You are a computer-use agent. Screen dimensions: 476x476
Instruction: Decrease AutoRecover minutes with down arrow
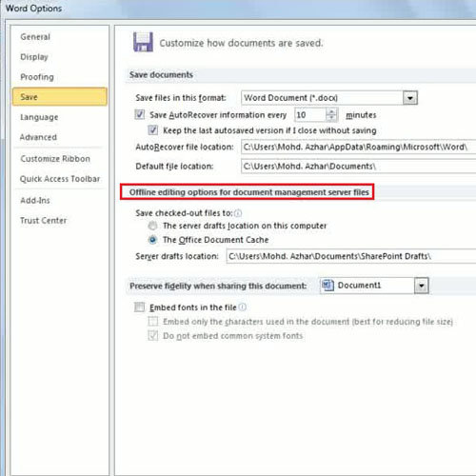[331, 118]
